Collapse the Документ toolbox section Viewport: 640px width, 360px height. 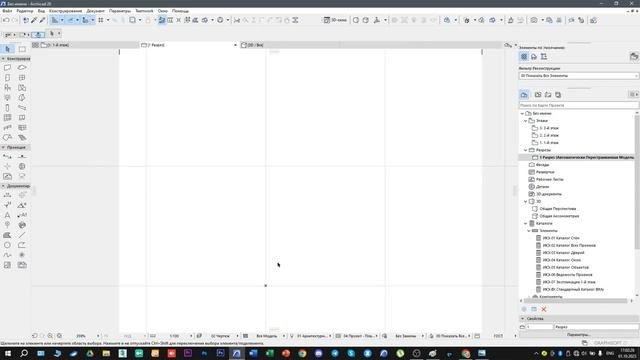tap(3, 186)
